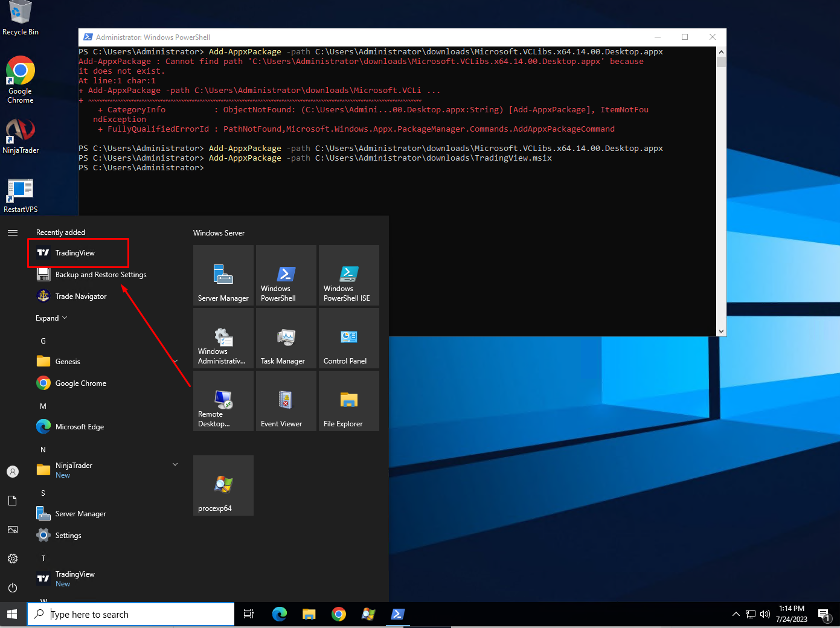Open the Windows PowerShell ISE tile
The height and width of the screenshot is (628, 840).
(x=348, y=275)
